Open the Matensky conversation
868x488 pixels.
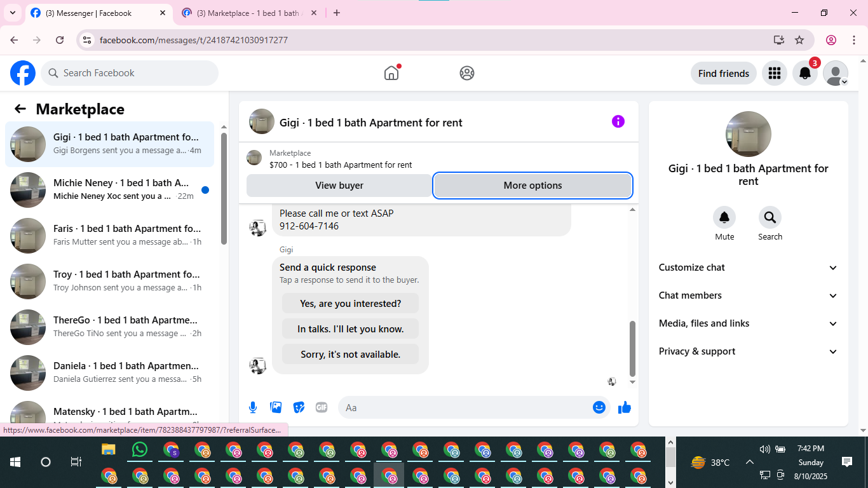(109, 413)
